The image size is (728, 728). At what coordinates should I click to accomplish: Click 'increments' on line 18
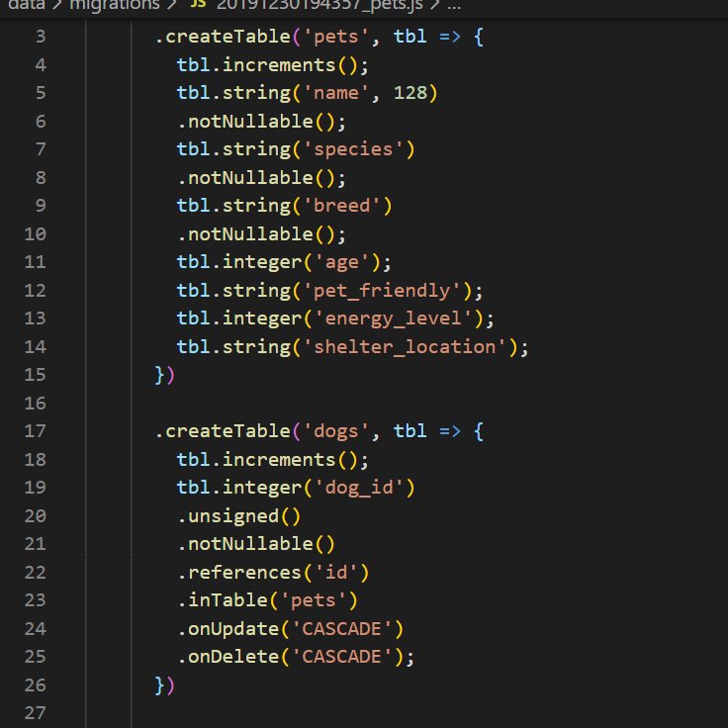click(x=279, y=460)
